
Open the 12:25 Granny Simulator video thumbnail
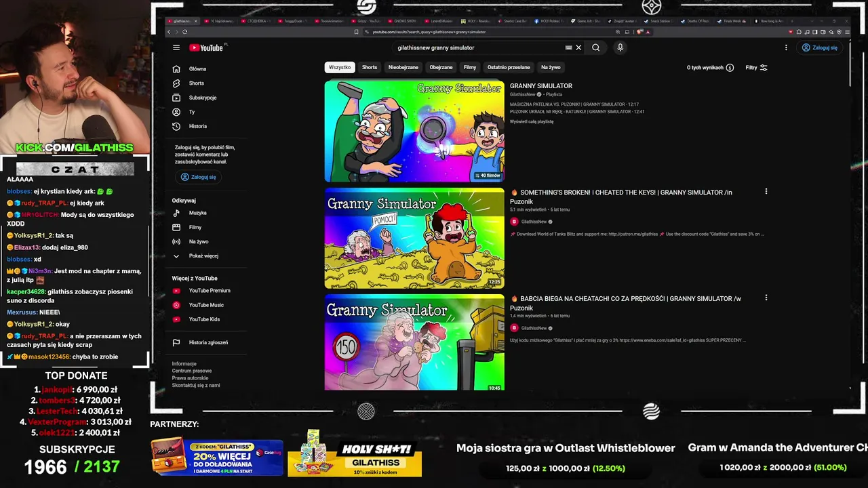[414, 238]
